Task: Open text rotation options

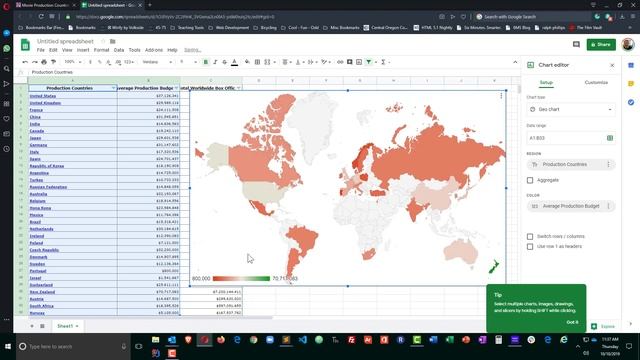Action: pos(324,62)
